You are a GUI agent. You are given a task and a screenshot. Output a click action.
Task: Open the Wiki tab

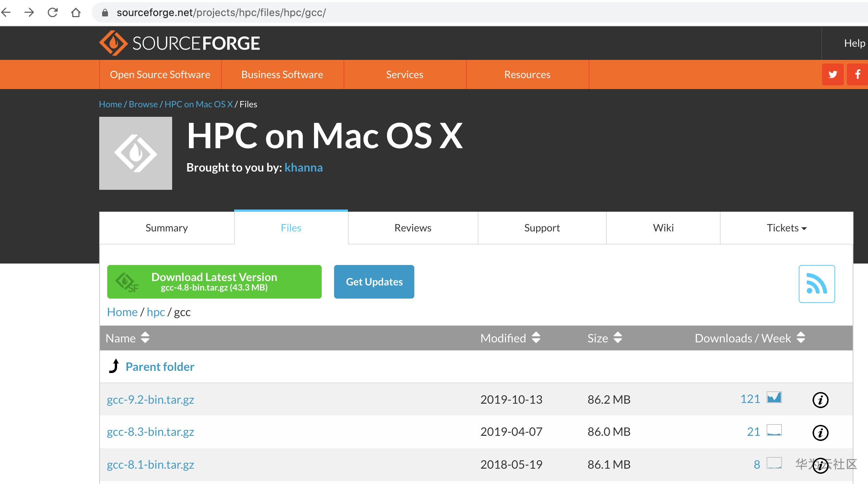point(663,228)
